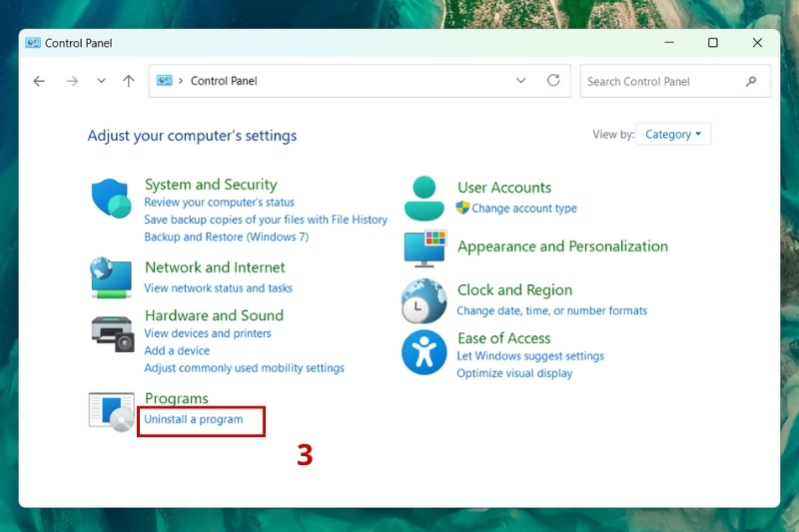The width and height of the screenshot is (799, 532).
Task: Click the Control Panel address path text
Action: 224,81
